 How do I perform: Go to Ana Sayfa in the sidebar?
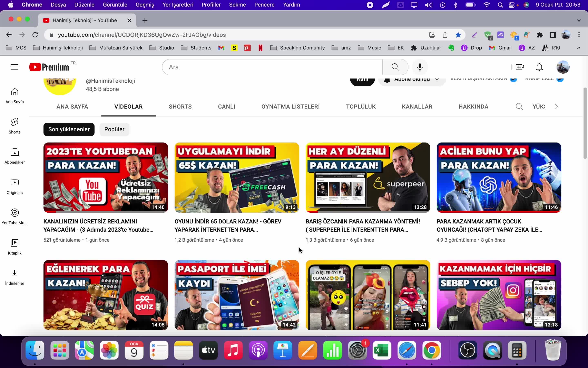click(14, 96)
